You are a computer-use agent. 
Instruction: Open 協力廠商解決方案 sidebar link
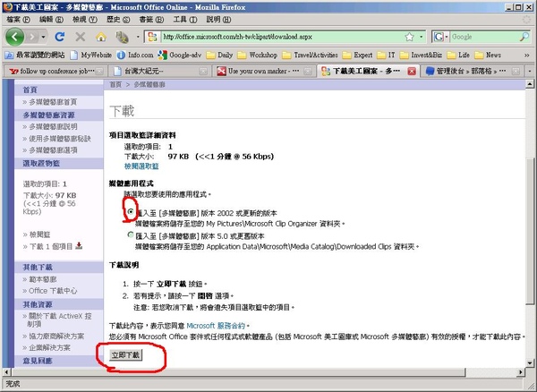[56, 337]
